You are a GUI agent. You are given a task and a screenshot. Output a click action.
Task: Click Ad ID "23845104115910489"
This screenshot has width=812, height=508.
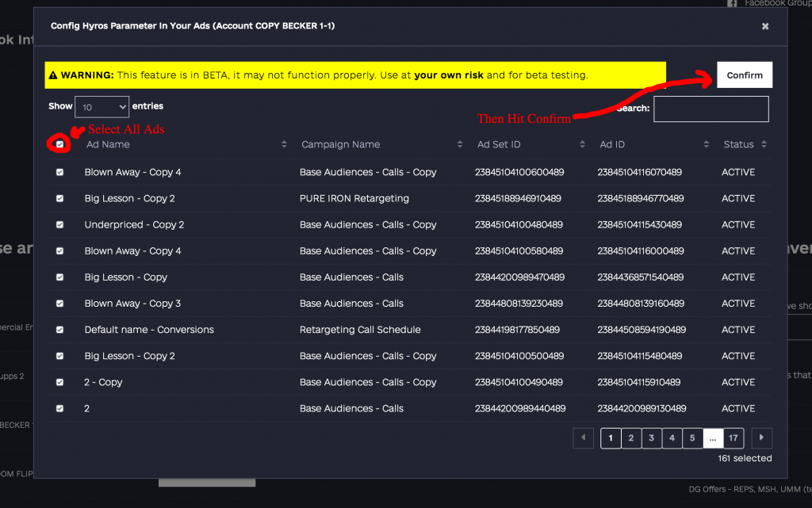639,382
